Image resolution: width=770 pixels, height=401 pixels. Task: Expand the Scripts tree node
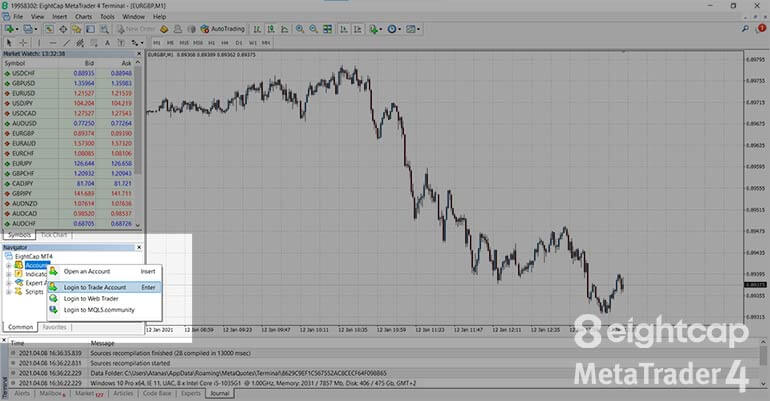click(x=8, y=292)
